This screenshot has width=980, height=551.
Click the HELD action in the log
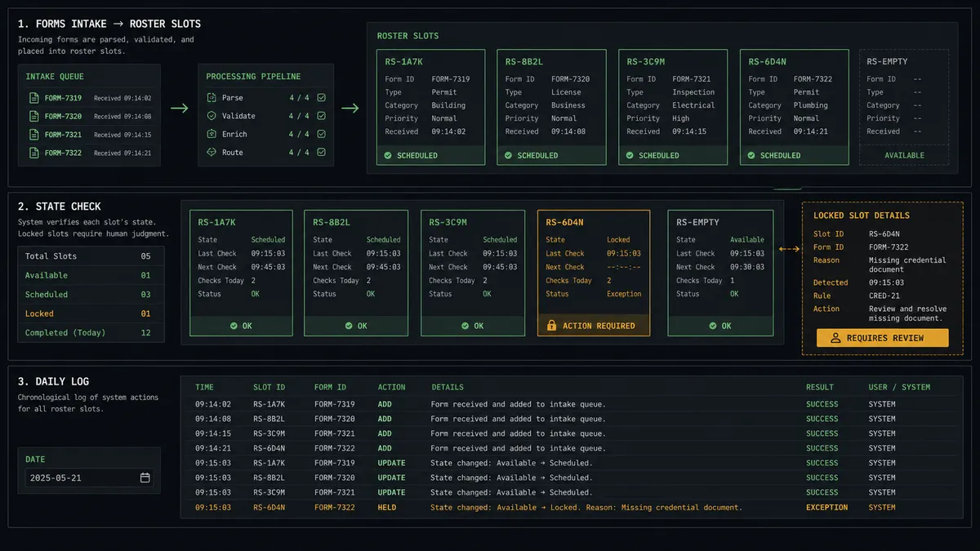[x=387, y=507]
